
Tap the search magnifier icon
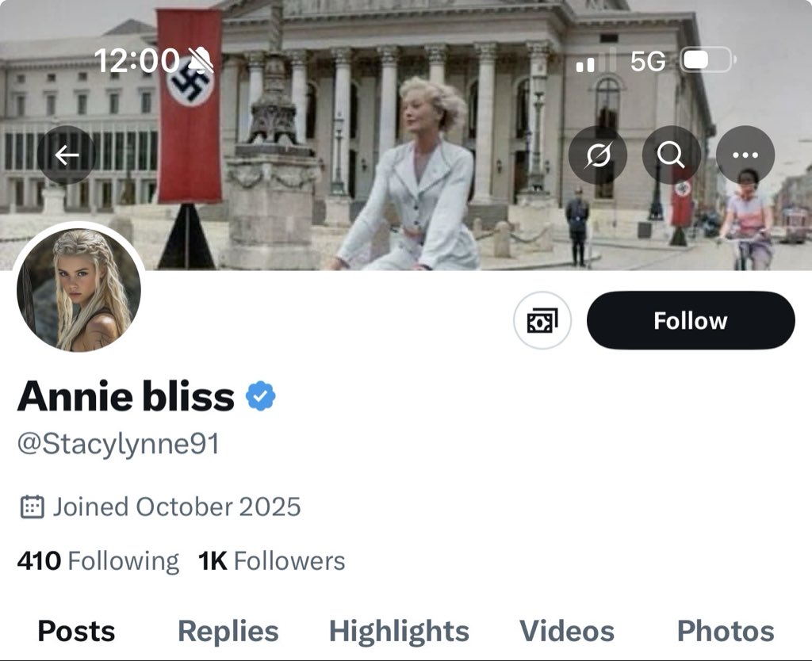click(672, 155)
